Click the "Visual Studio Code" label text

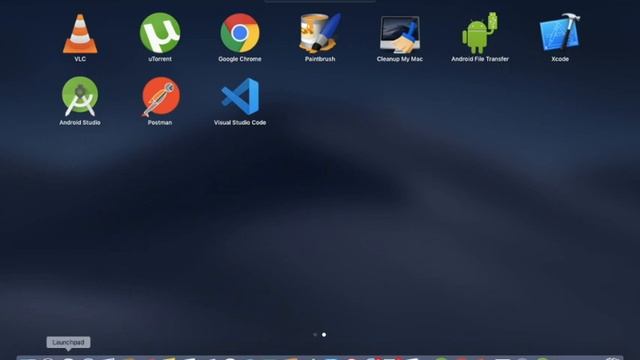tap(240, 122)
